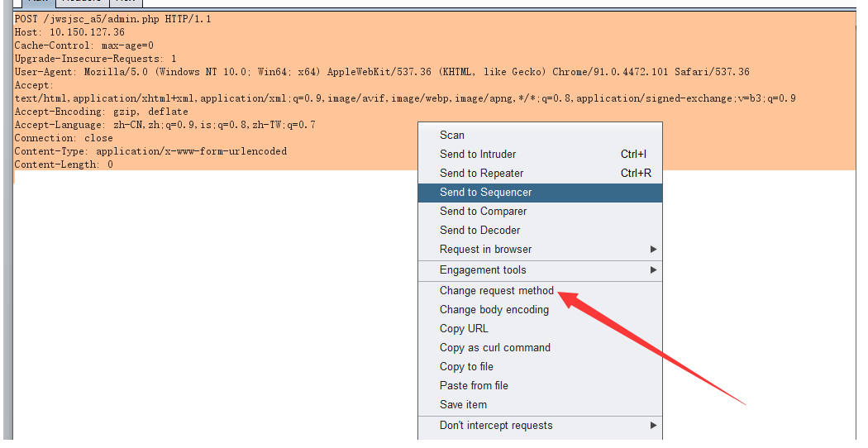Screen dimensions: 868x448
Task: Place cursor in the Content-Length header line
Action: 64,164
